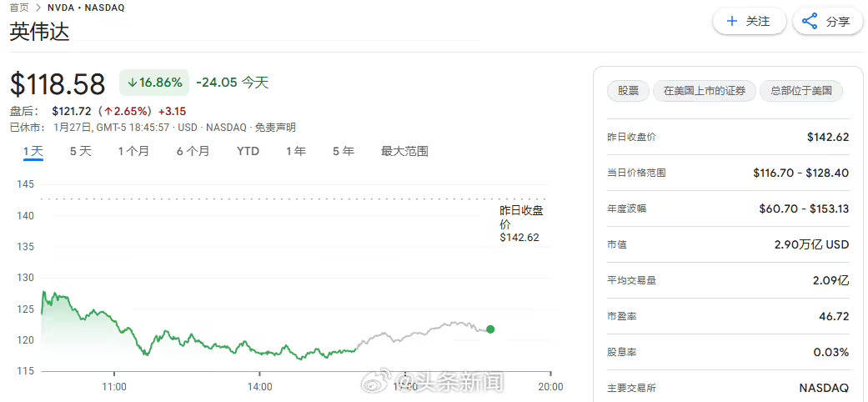
Task: Click the share icon beside 分享
Action: [810, 22]
